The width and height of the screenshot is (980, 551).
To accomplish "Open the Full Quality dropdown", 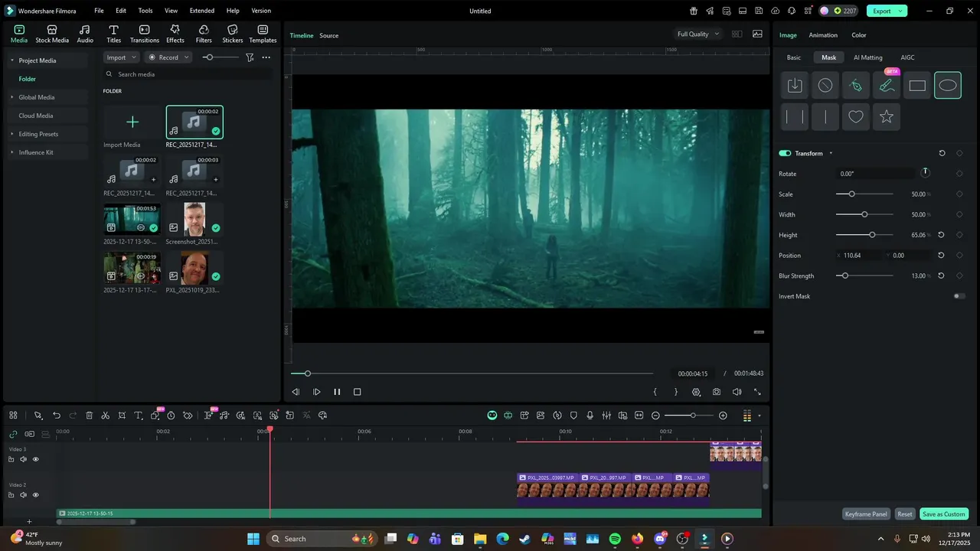I will coord(697,34).
